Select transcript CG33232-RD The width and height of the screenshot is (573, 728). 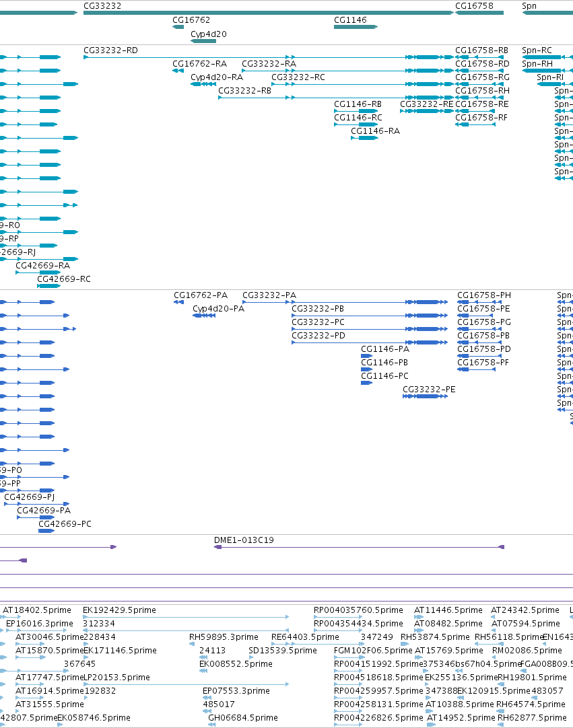(x=110, y=50)
